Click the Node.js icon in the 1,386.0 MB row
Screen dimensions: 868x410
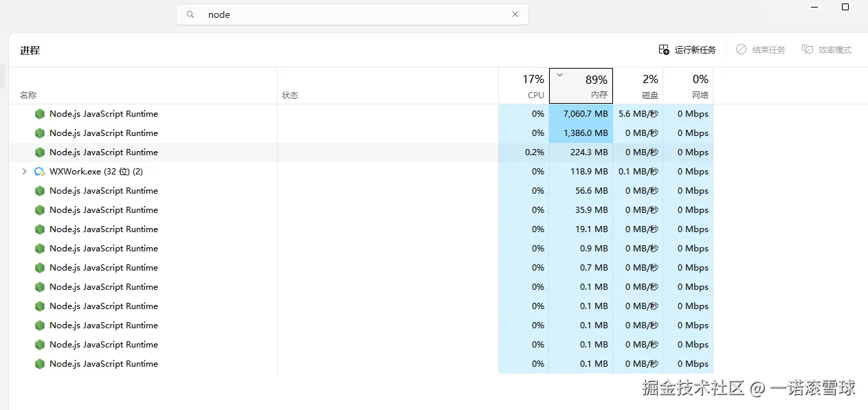point(40,133)
